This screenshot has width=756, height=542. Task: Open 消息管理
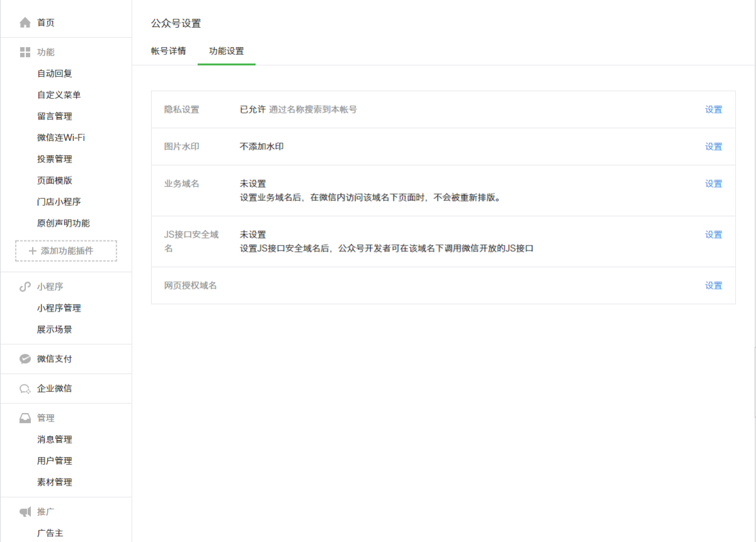[55, 439]
